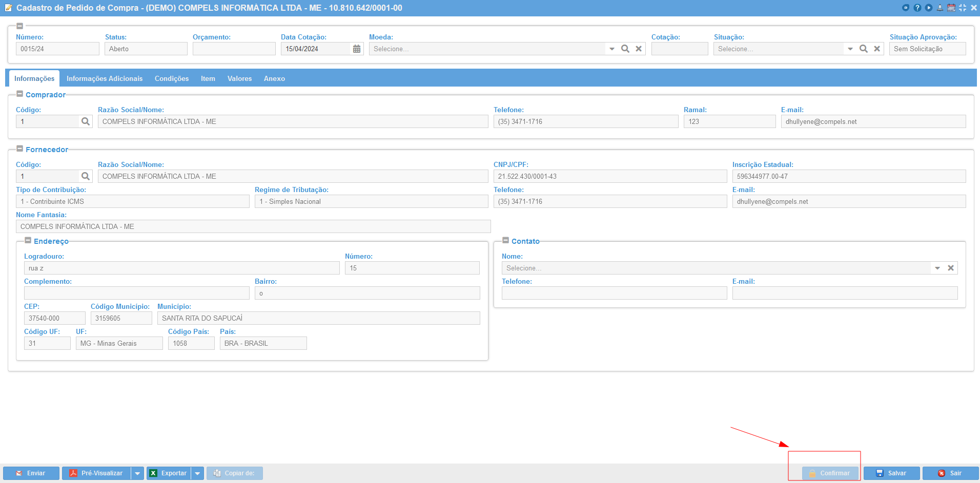Click the Confirmar button
The height and width of the screenshot is (483, 980).
pyautogui.click(x=830, y=473)
